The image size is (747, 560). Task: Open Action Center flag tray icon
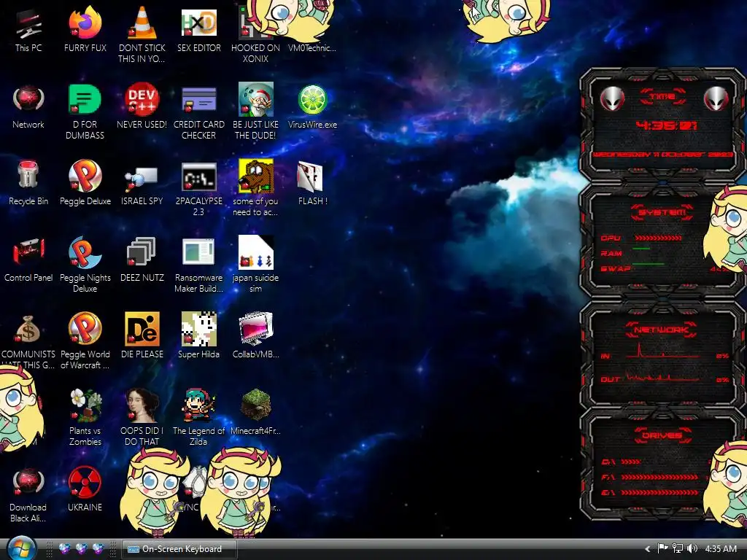(662, 548)
